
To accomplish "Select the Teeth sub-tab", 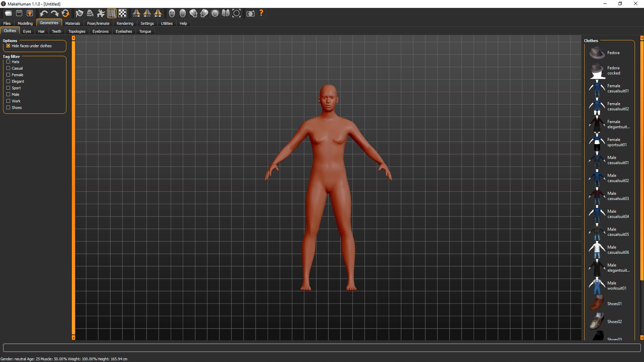I will pos(56,32).
